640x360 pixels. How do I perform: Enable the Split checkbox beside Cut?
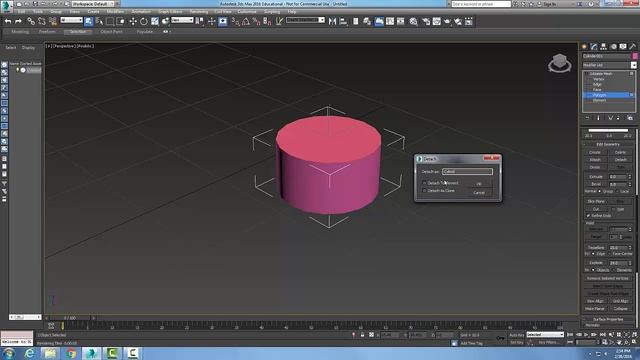tap(613, 209)
